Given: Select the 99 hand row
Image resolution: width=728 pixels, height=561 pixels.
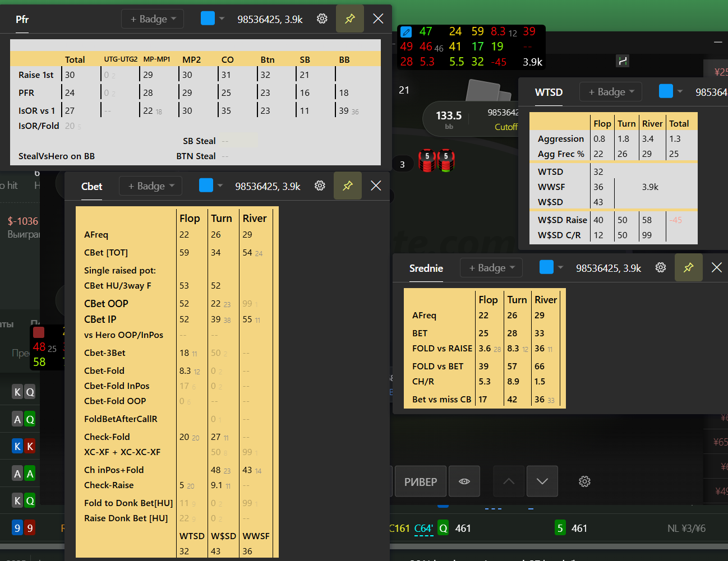Looking at the screenshot, I should (x=24, y=528).
